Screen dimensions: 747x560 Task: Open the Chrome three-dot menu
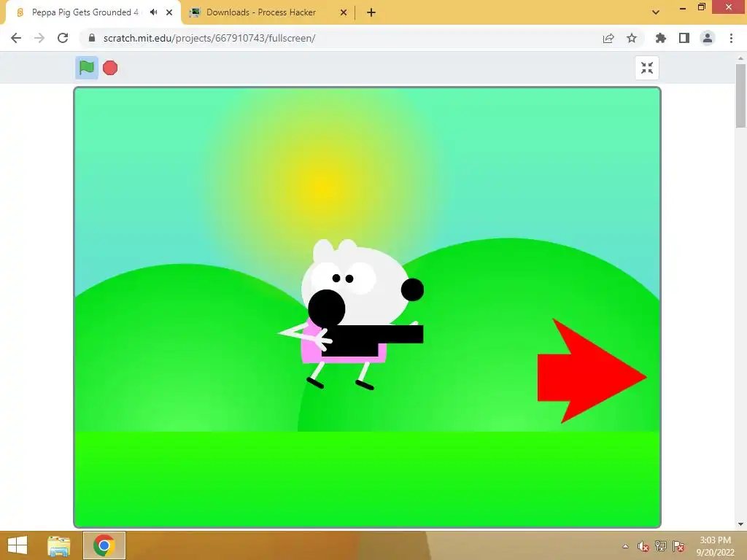tap(731, 38)
